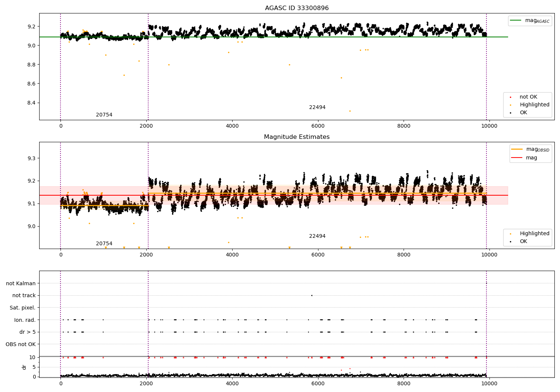This screenshot has height=392, width=560.
Task: Click the "8000" x-tick under the bottom plot
Action: coord(404,384)
